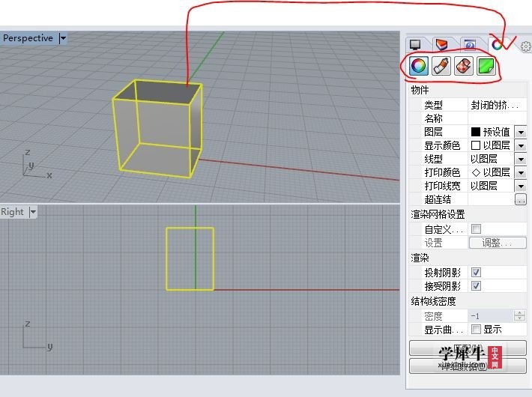532x397 pixels.
Task: Open the texture mapping page icon
Action: (464, 66)
